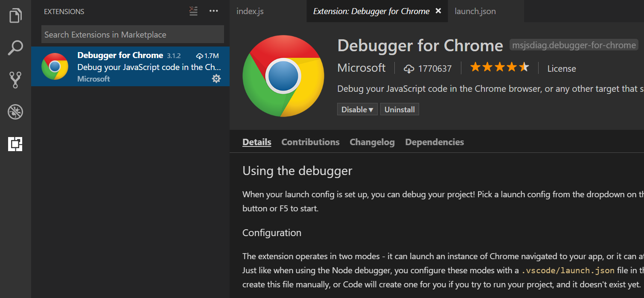This screenshot has height=298, width=644.
Task: Open the Extensions view icon
Action: (x=15, y=144)
